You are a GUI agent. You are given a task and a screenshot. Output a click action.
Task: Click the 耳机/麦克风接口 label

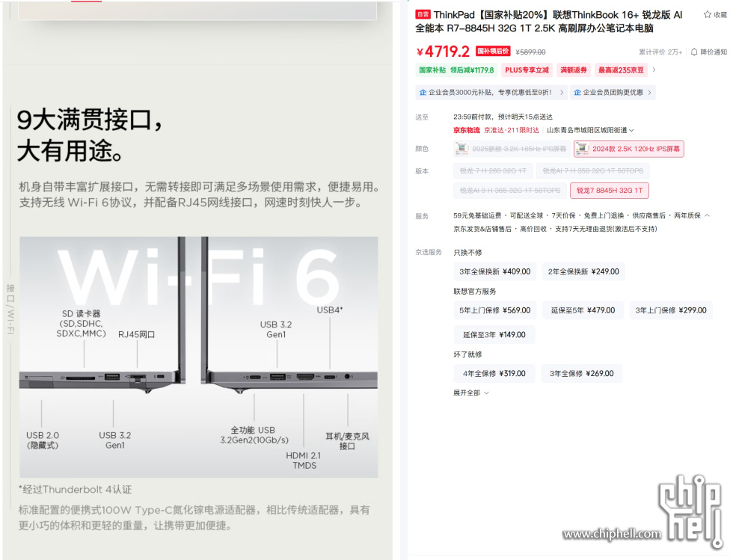pyautogui.click(x=347, y=441)
